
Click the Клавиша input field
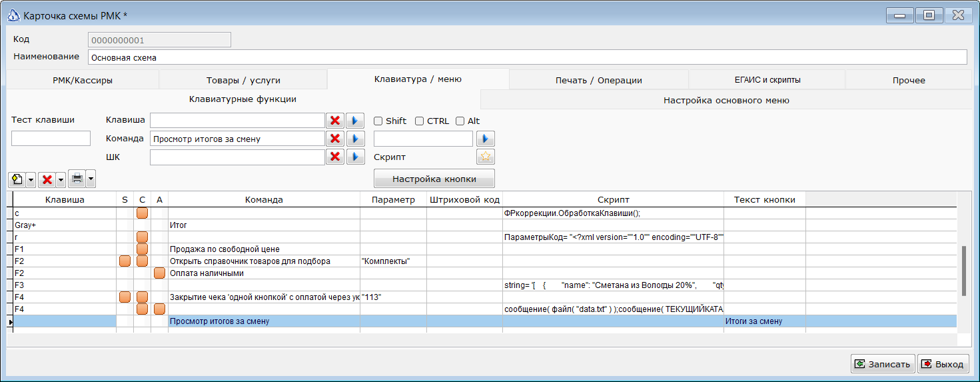point(237,121)
